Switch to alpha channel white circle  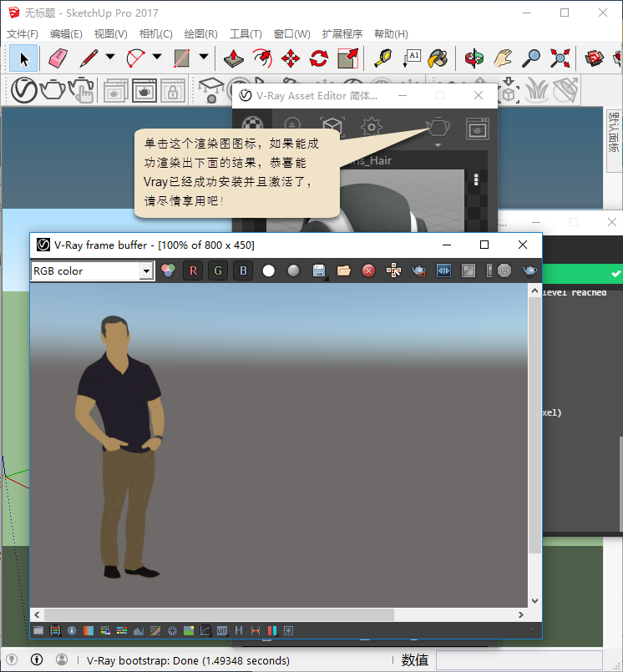pos(269,270)
